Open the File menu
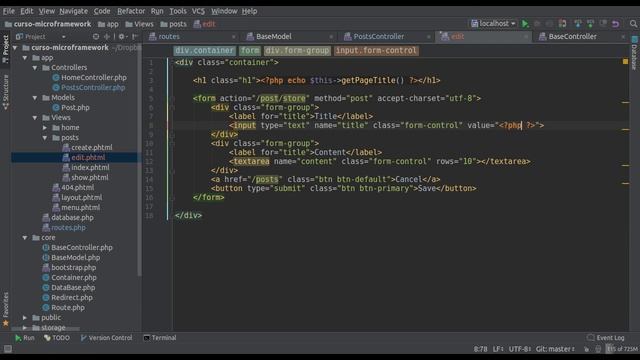Viewport: 640px width, 360px height. (9, 11)
